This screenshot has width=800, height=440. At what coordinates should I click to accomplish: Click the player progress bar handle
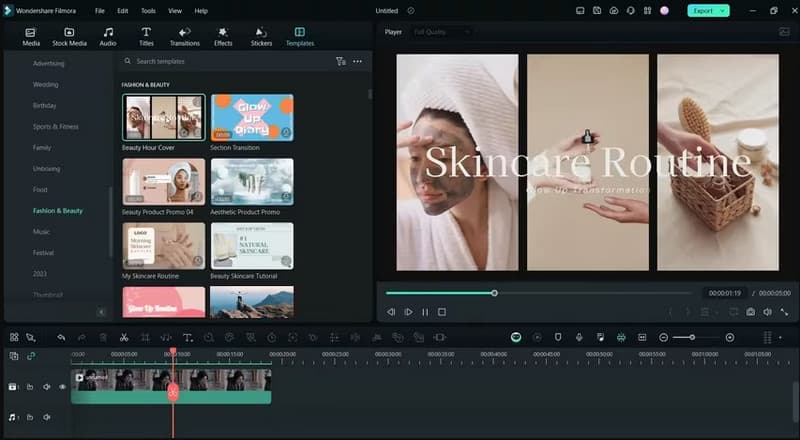click(x=494, y=293)
